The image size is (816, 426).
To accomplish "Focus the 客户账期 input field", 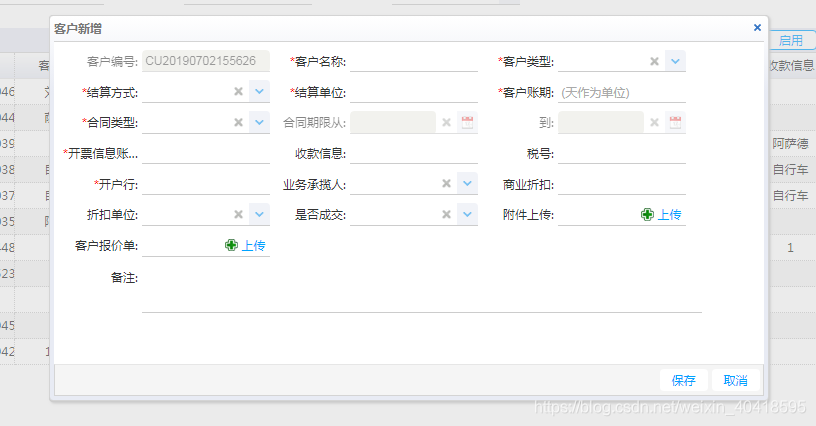I will [x=621, y=92].
